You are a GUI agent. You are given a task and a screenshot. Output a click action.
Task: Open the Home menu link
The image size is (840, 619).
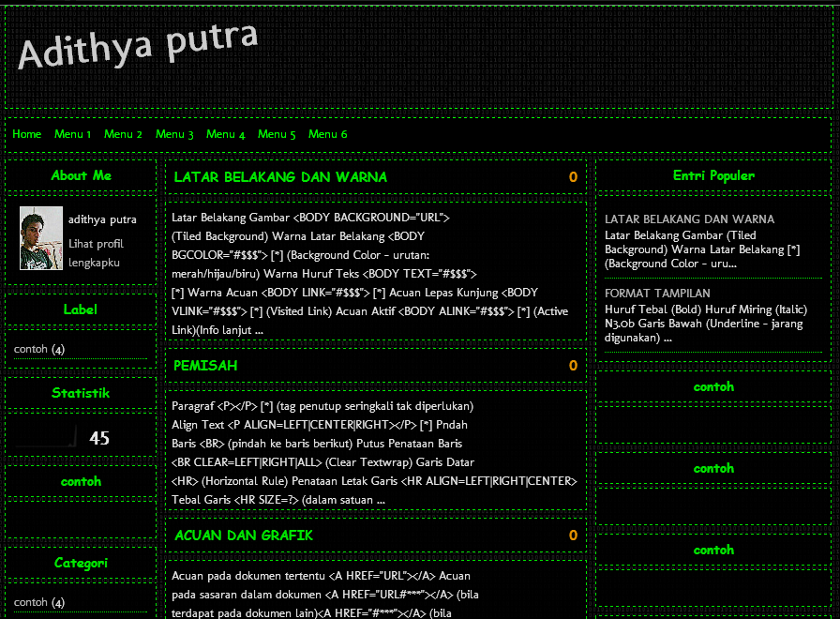[27, 134]
